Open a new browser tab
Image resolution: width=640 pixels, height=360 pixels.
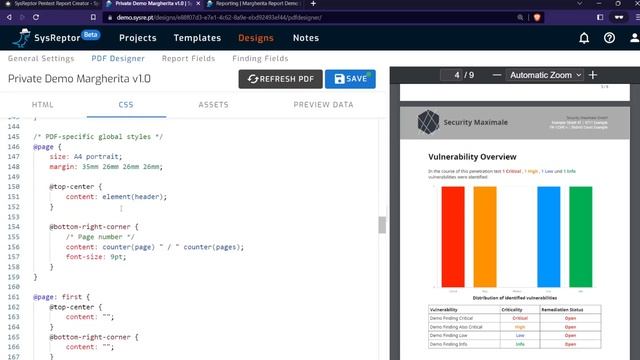click(x=313, y=4)
